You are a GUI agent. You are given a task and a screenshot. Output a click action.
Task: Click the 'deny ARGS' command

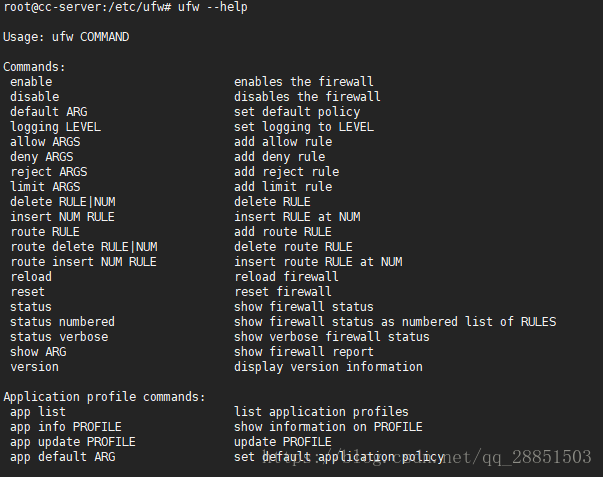pos(42,157)
